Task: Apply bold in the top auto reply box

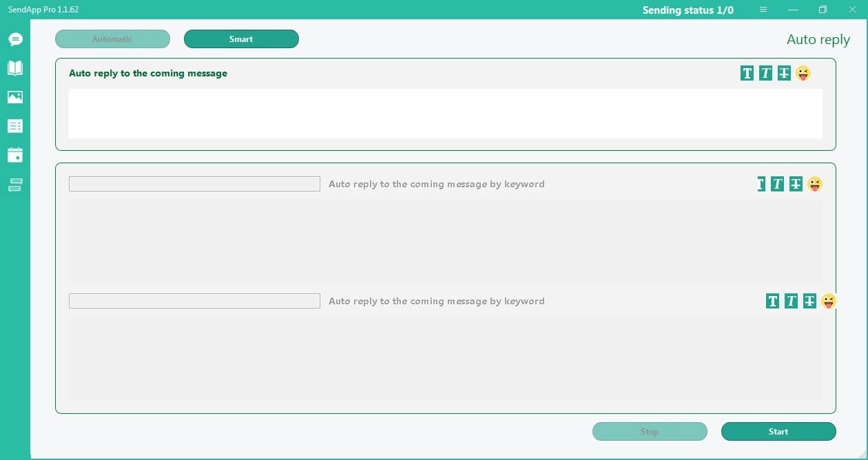Action: (747, 73)
